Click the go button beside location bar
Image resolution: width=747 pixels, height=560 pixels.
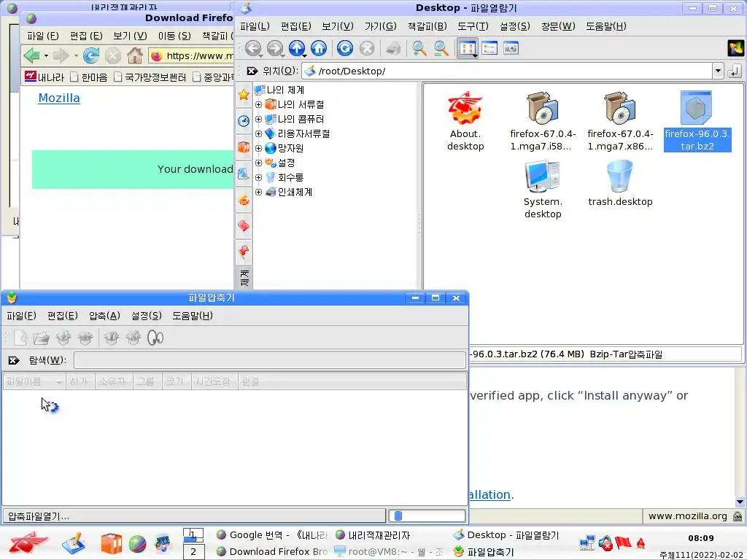point(735,71)
